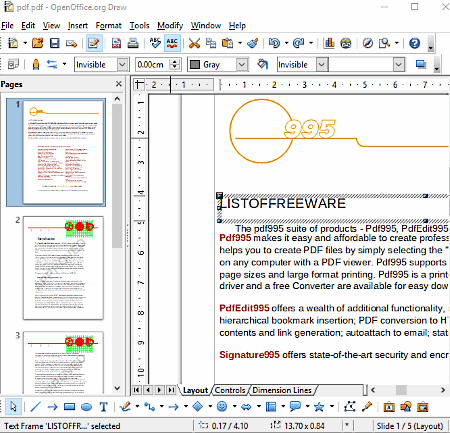
Task: Open the Paste options dropdown arrow
Action: (x=240, y=43)
